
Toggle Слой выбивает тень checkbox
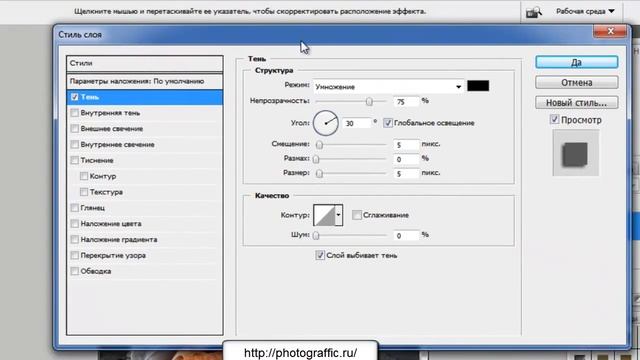coord(320,256)
